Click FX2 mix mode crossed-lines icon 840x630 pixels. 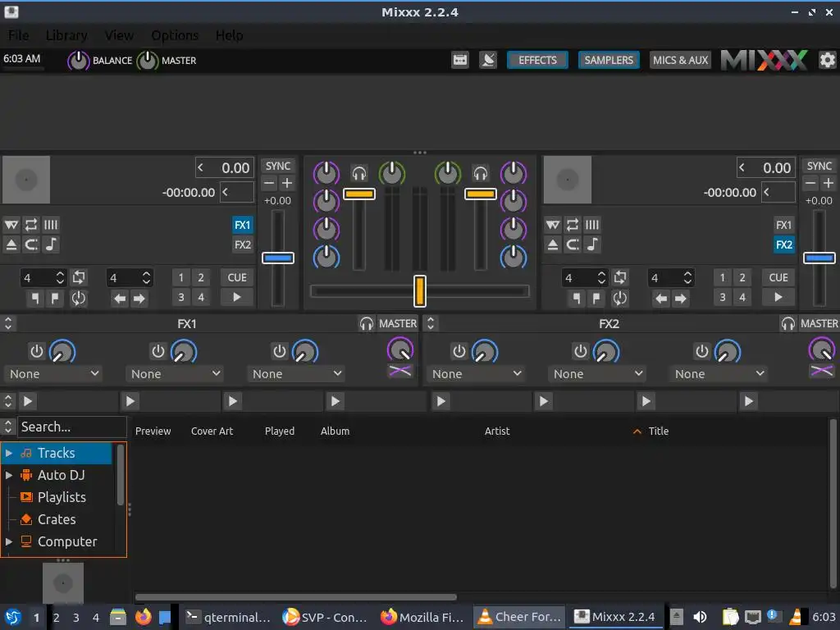click(822, 371)
